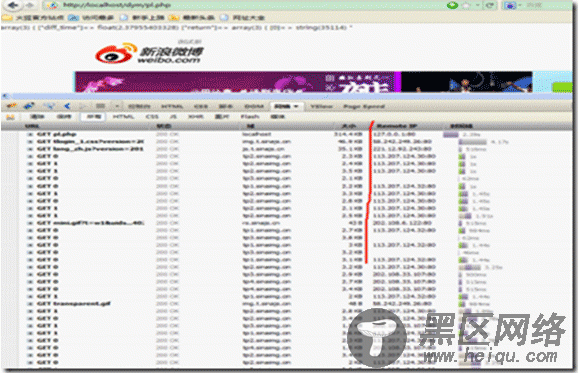Viewport: 579px width, 373px height.
Task: Click the browser forward arrow button
Action: [30, 5]
